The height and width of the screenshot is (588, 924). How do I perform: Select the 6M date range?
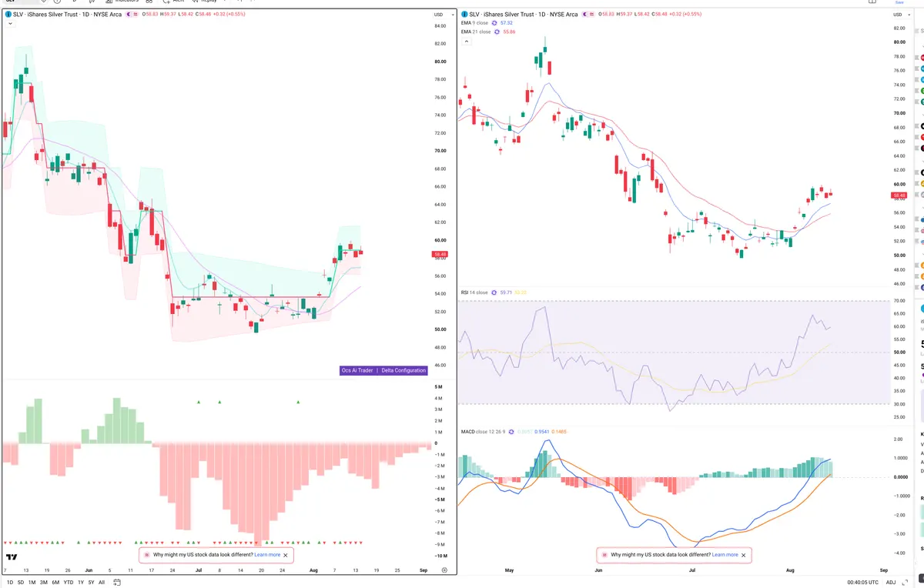click(55, 583)
